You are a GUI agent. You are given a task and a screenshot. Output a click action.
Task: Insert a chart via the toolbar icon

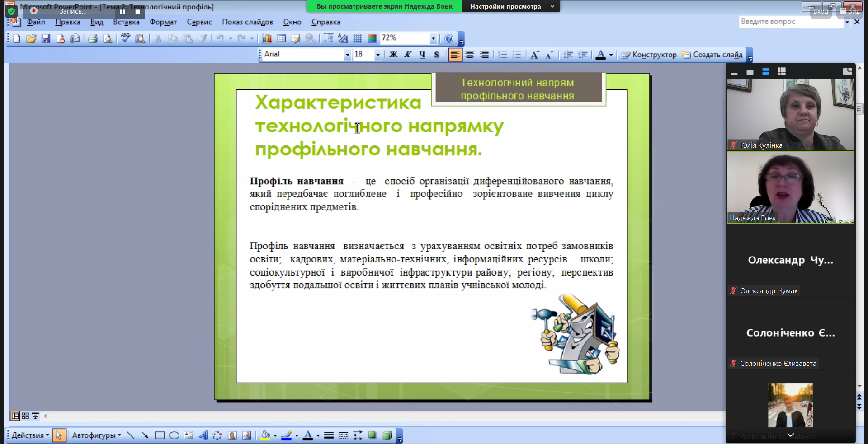coord(267,38)
